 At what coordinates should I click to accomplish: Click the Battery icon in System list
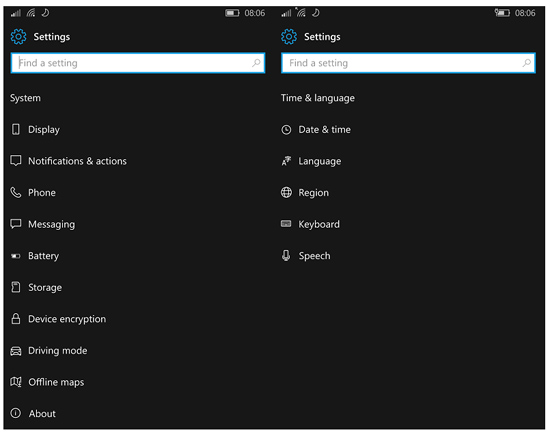pyautogui.click(x=16, y=256)
